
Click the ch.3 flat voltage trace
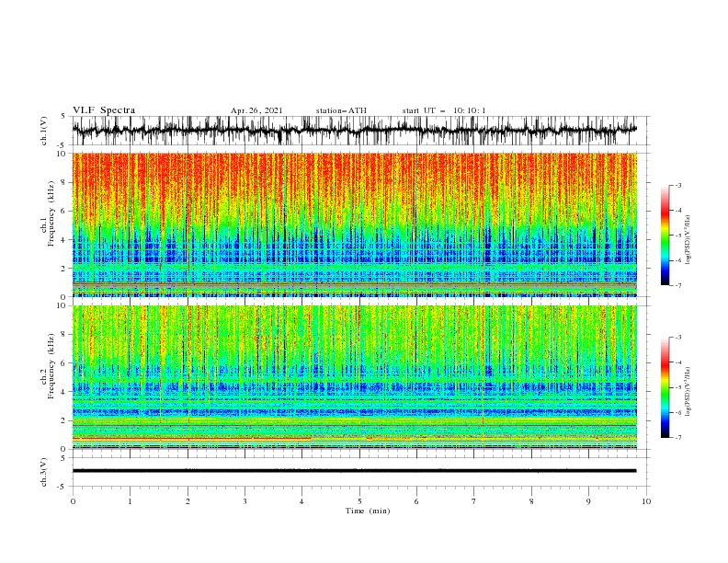[x=354, y=471]
